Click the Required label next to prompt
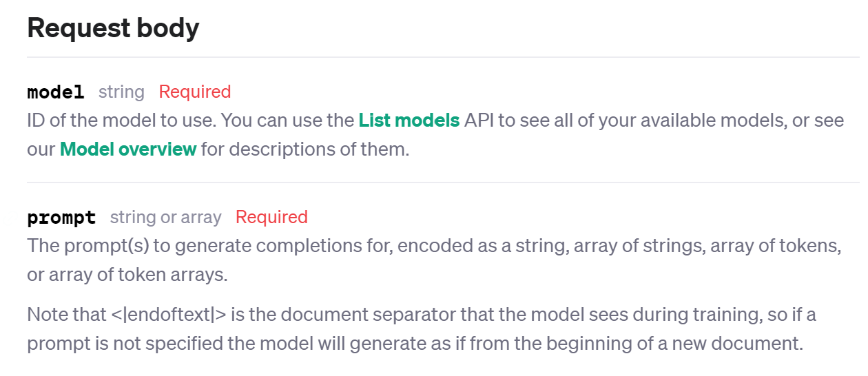The width and height of the screenshot is (868, 376). pos(271,217)
